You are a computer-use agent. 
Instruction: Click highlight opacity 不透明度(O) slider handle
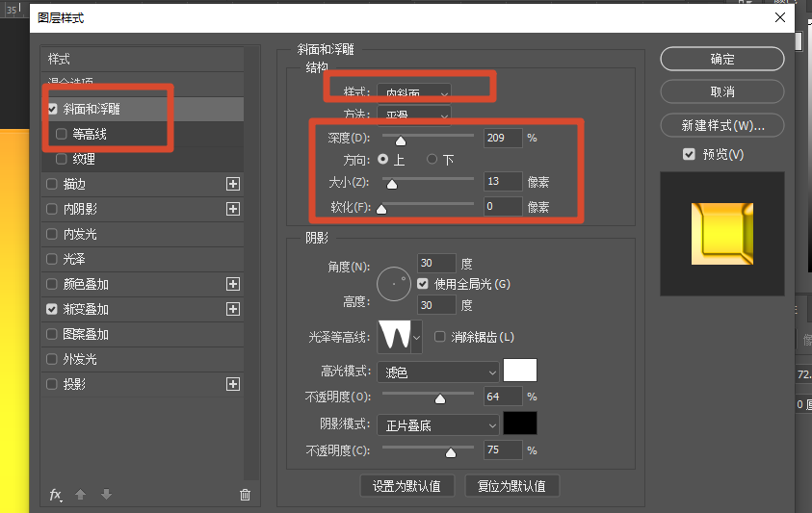pos(440,398)
